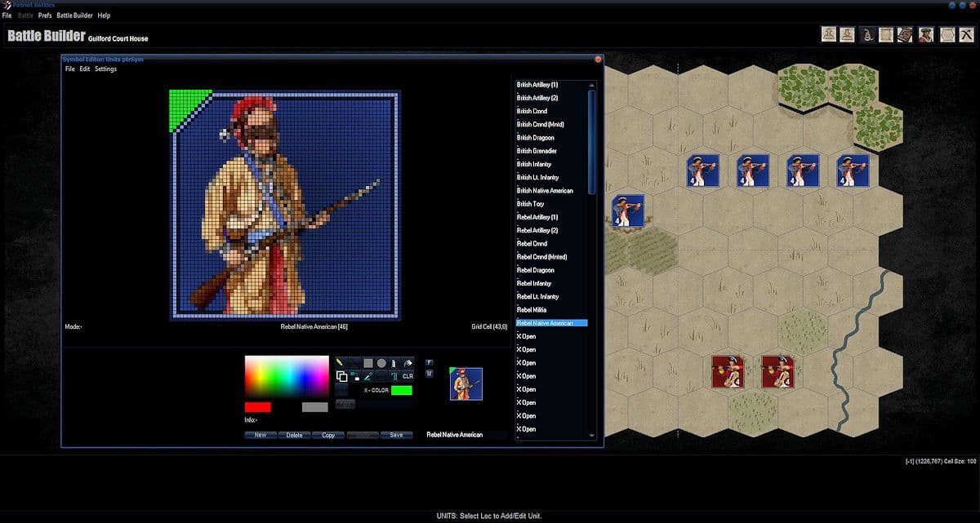This screenshot has height=523, width=980.
Task: Click the second figure icon in top toolbar
Action: pos(848,34)
